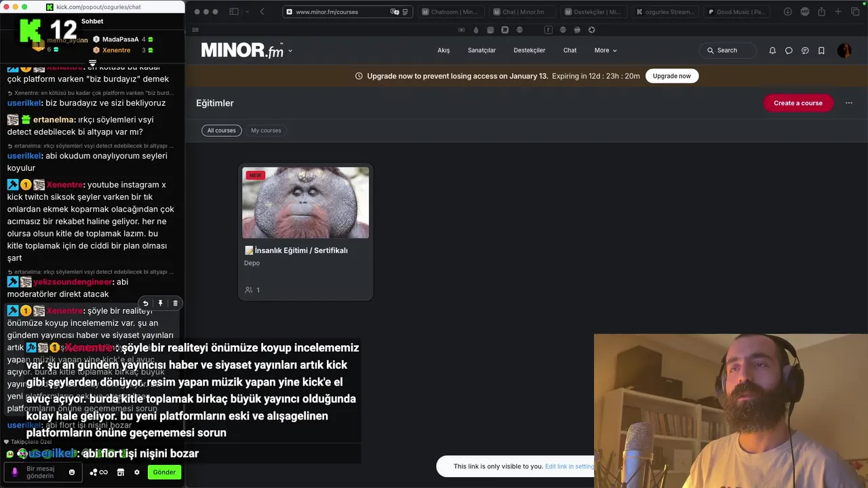Open Kick chat settings gear
The height and width of the screenshot is (488, 868).
pyautogui.click(x=136, y=472)
